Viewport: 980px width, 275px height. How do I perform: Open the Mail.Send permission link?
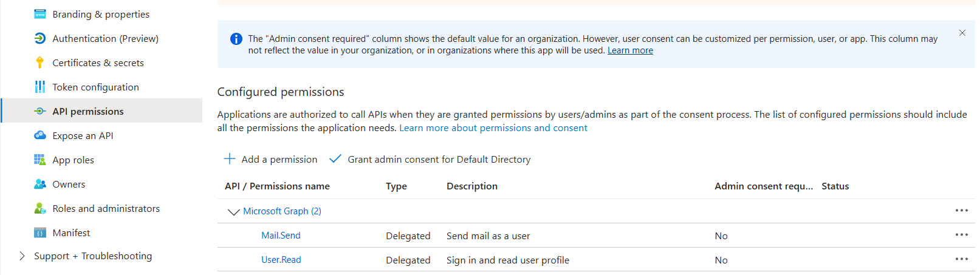(x=281, y=236)
